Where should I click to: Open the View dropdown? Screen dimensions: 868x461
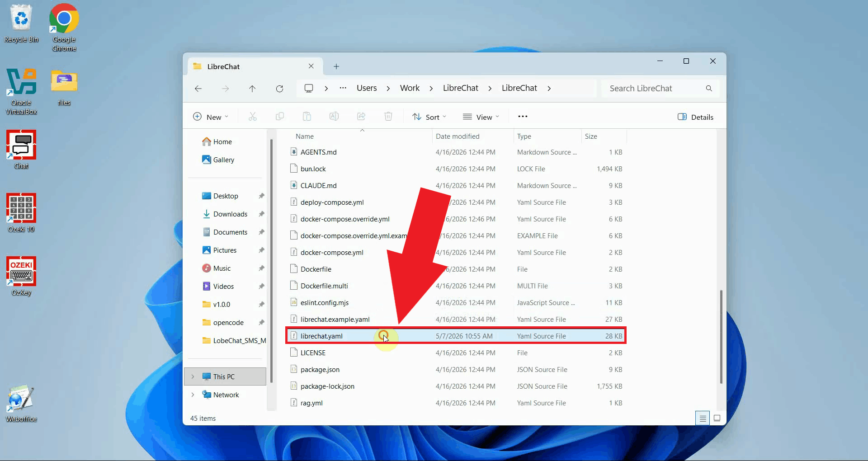[x=481, y=117]
